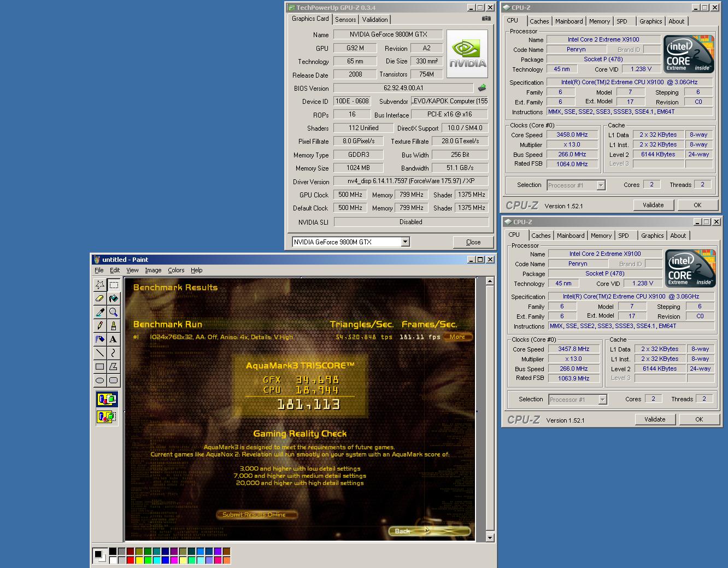
Task: Open Graphics tab in upper CPU-Z window
Action: pyautogui.click(x=651, y=21)
